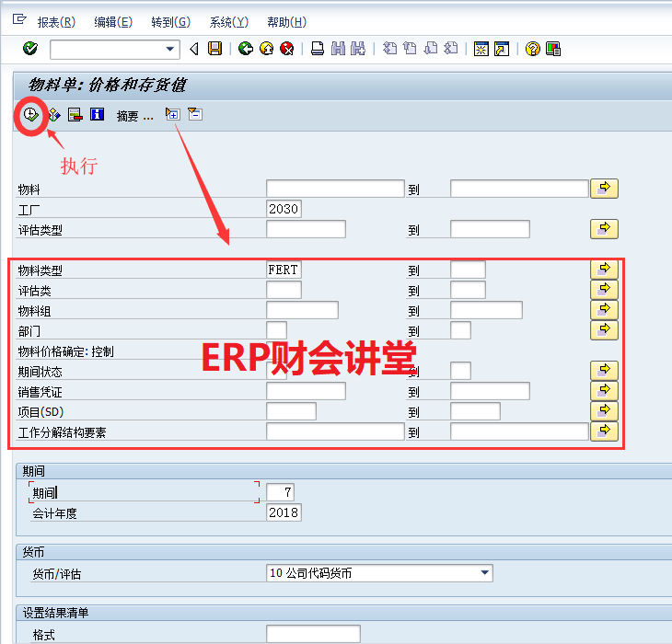Image resolution: width=672 pixels, height=644 pixels.
Task: Click the Print icon
Action: tap(318, 49)
